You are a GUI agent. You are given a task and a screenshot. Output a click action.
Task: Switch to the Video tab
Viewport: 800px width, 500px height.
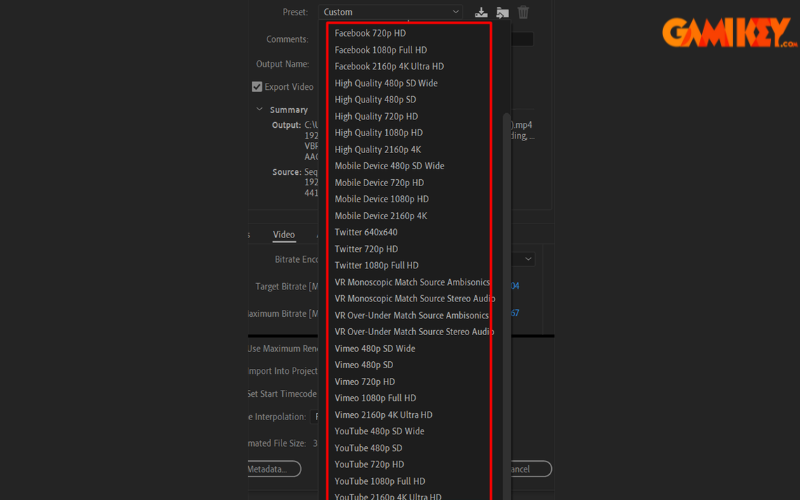tap(284, 235)
